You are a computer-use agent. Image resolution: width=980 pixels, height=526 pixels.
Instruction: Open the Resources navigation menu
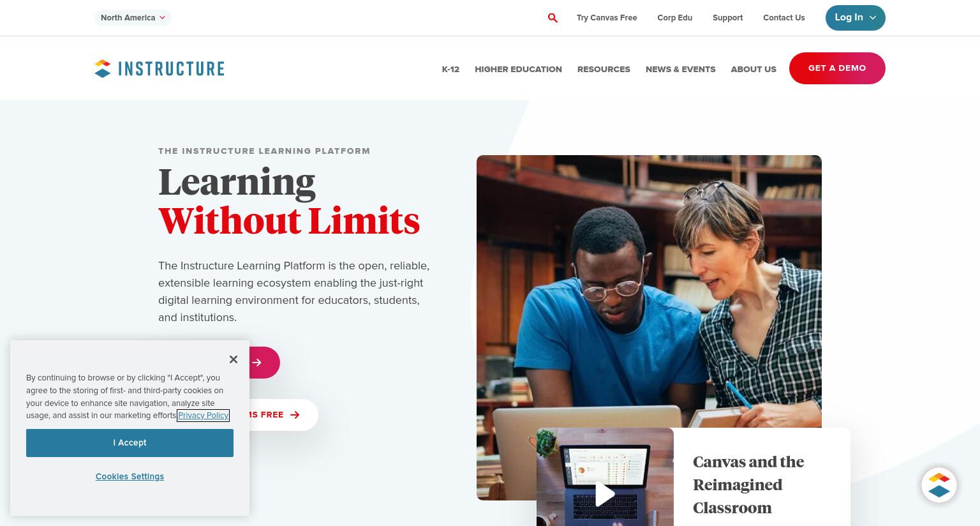[604, 69]
